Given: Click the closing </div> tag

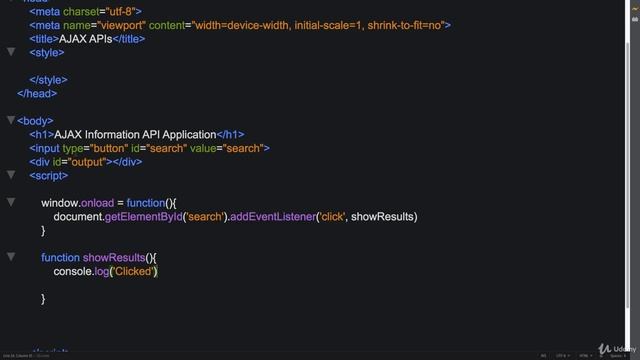Looking at the screenshot, I should [x=127, y=162].
